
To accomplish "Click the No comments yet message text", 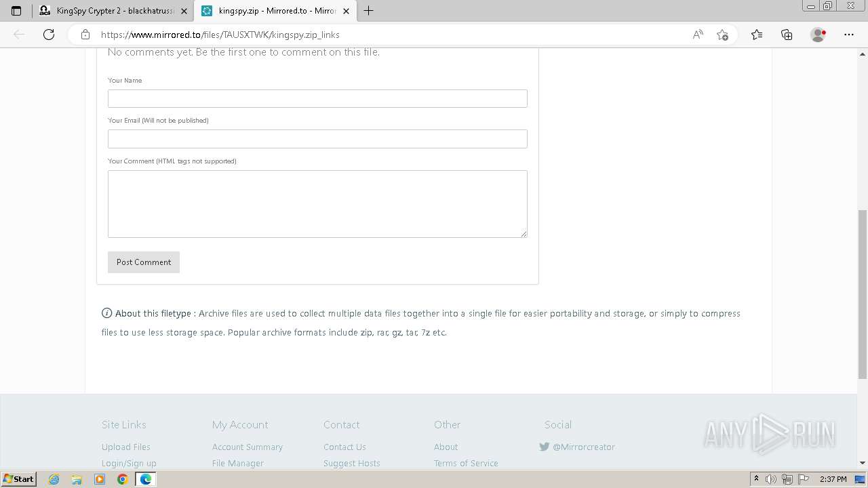I will 243,52.
